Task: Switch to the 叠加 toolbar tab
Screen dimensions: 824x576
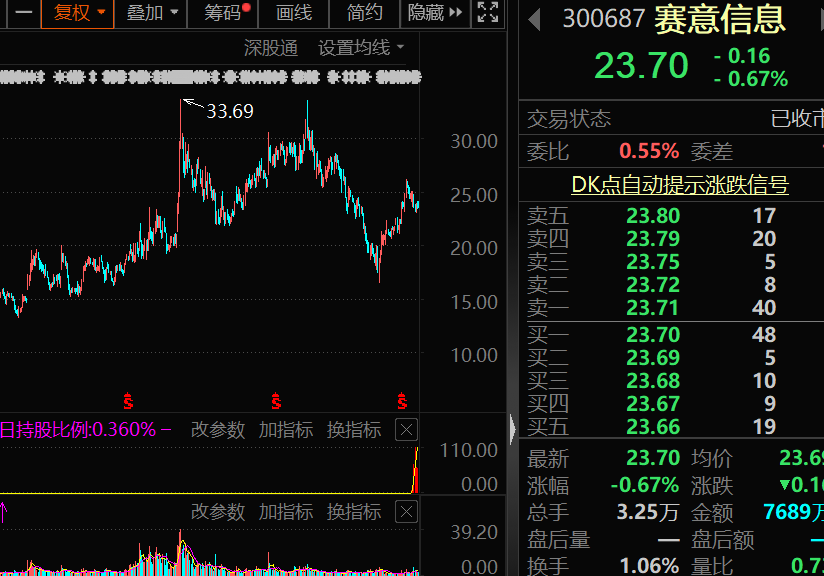Action: [144, 14]
